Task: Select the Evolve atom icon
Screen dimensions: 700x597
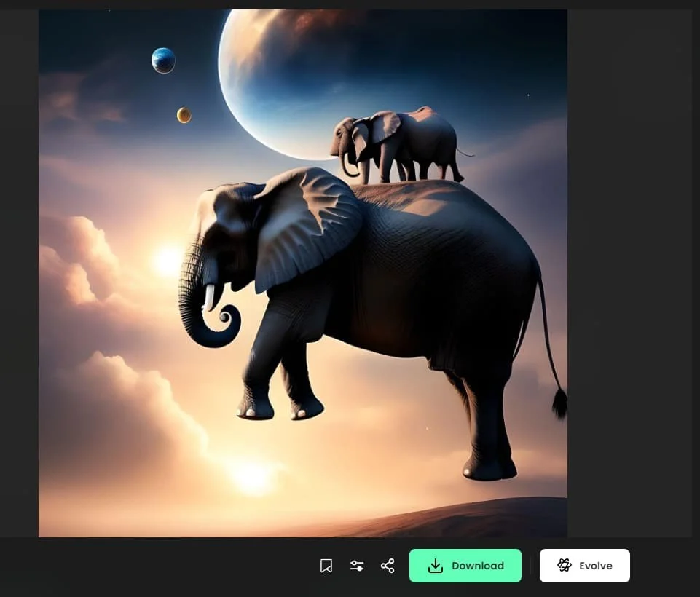Action: [565, 566]
